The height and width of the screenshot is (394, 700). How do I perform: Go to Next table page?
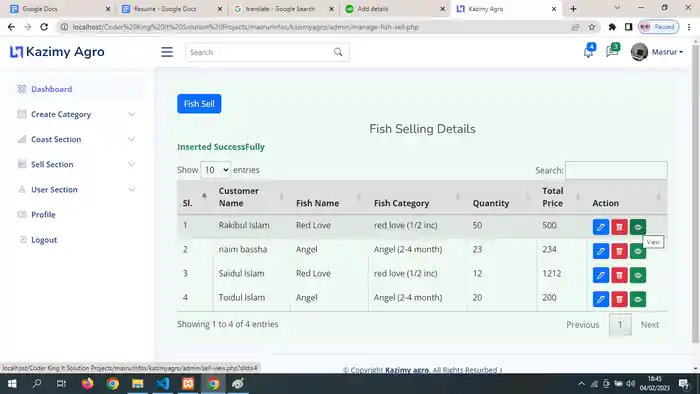pos(650,325)
